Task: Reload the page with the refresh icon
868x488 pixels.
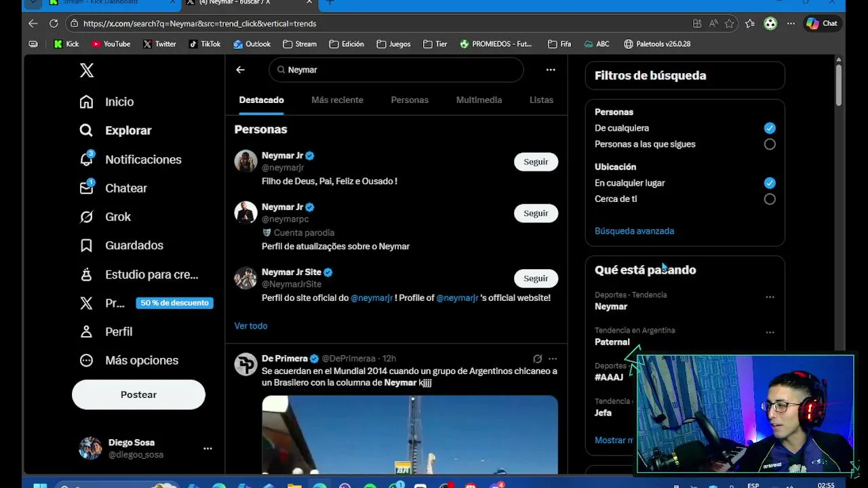Action: (x=54, y=24)
